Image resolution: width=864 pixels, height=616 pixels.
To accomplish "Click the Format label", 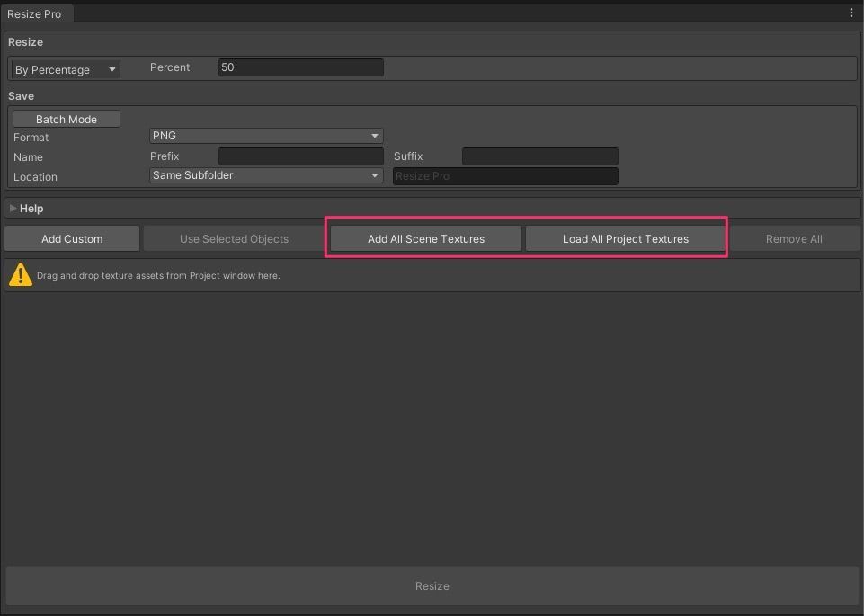I will pyautogui.click(x=31, y=138).
